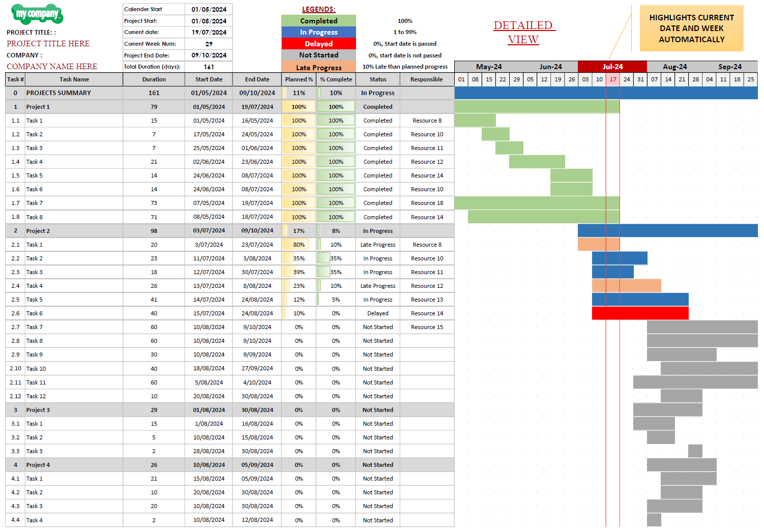This screenshot has height=532, width=764.
Task: Select the Completed legend color swatch
Action: pos(318,21)
